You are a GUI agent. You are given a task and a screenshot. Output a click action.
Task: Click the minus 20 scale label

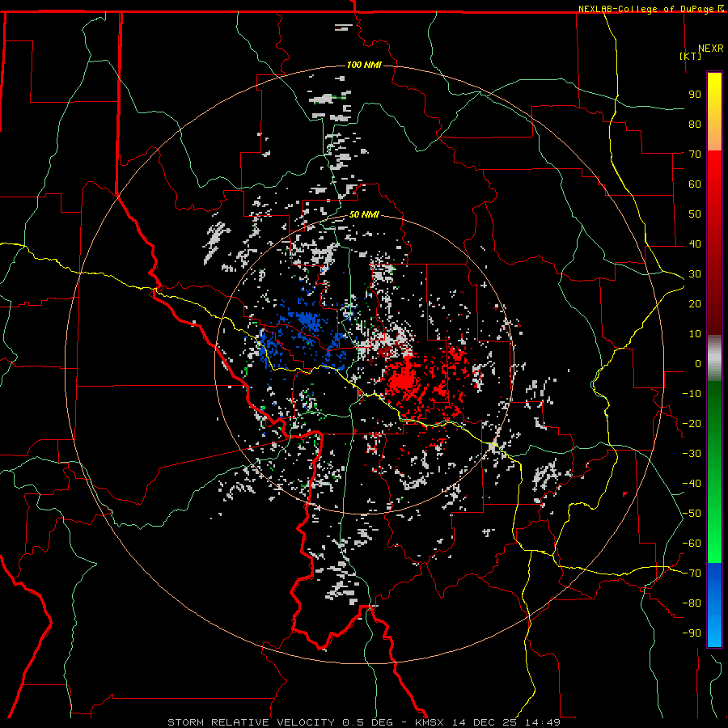point(692,423)
